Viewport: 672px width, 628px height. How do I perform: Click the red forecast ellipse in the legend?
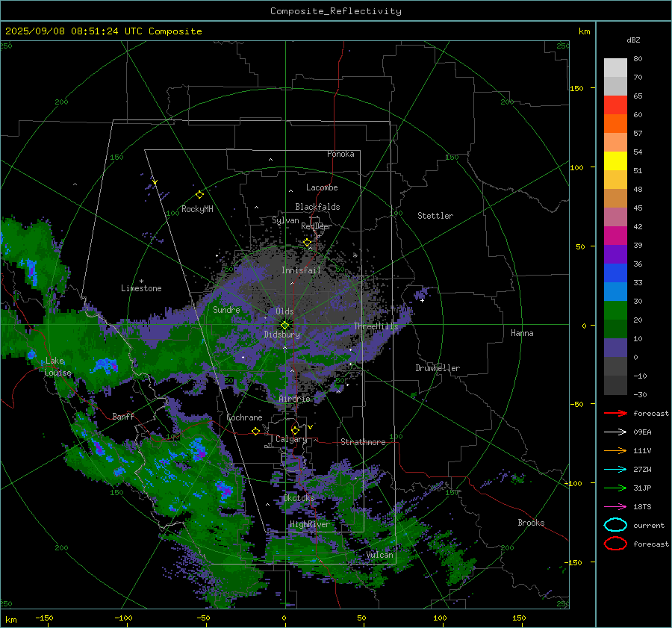[x=615, y=544]
